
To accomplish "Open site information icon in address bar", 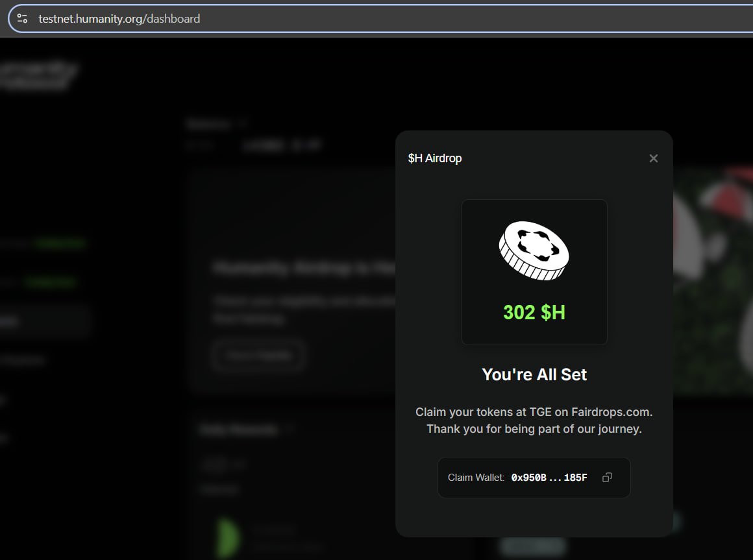I will [22, 19].
